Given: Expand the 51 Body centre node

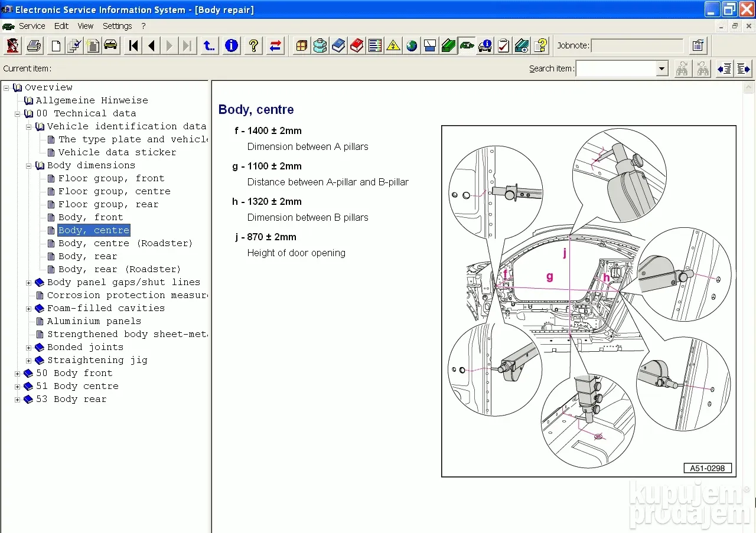Looking at the screenshot, I should tap(17, 386).
